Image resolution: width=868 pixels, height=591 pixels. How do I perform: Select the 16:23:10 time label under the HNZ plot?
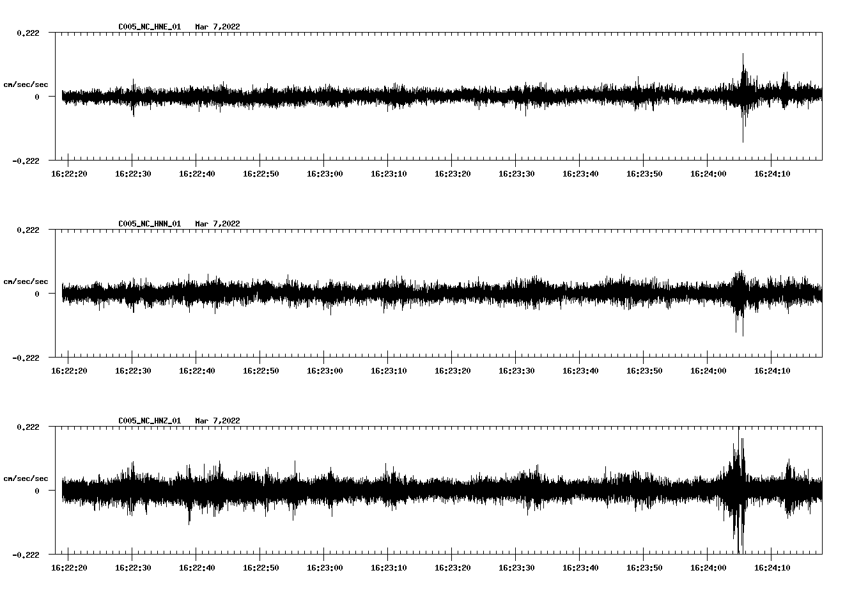pyautogui.click(x=389, y=567)
